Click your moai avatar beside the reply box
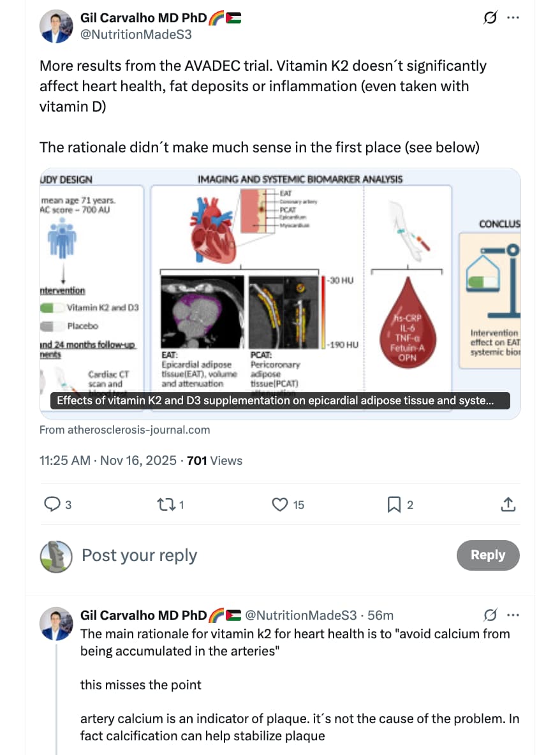Image resolution: width=560 pixels, height=755 pixels. click(x=56, y=555)
